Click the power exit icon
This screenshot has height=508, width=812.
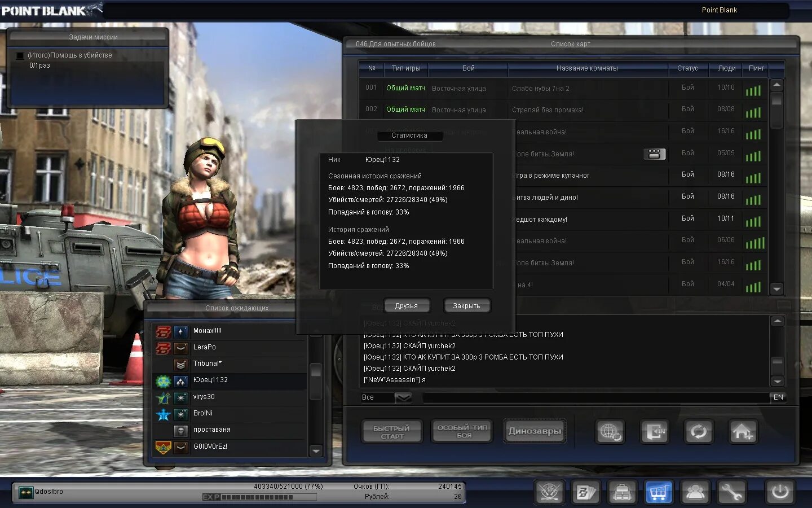(780, 492)
